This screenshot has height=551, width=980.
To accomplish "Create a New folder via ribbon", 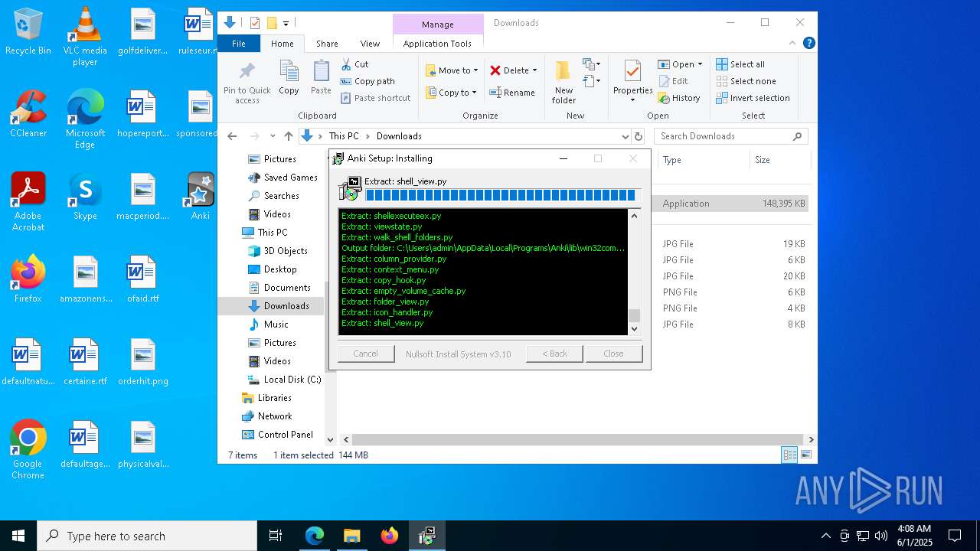I will (563, 83).
